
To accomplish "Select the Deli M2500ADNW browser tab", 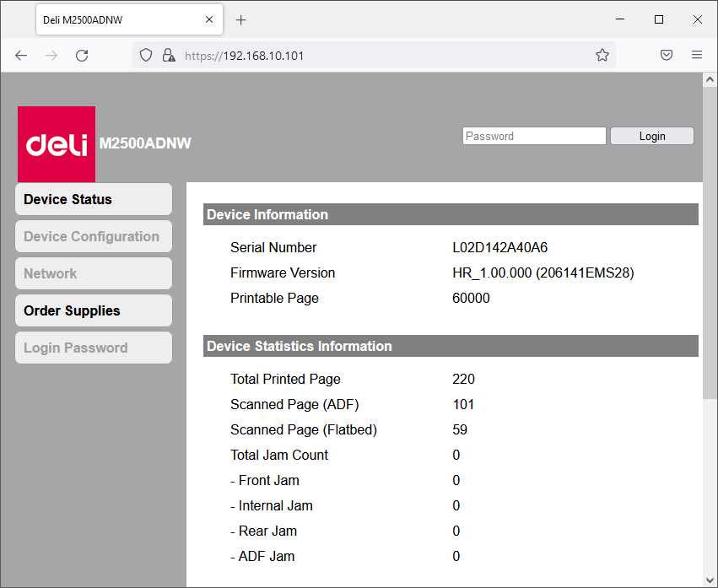I will pos(118,19).
